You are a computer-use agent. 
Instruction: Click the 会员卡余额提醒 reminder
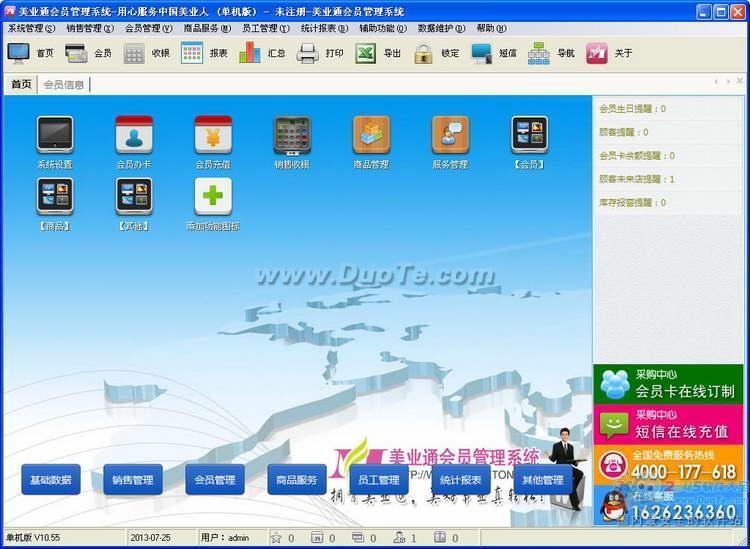[637, 156]
